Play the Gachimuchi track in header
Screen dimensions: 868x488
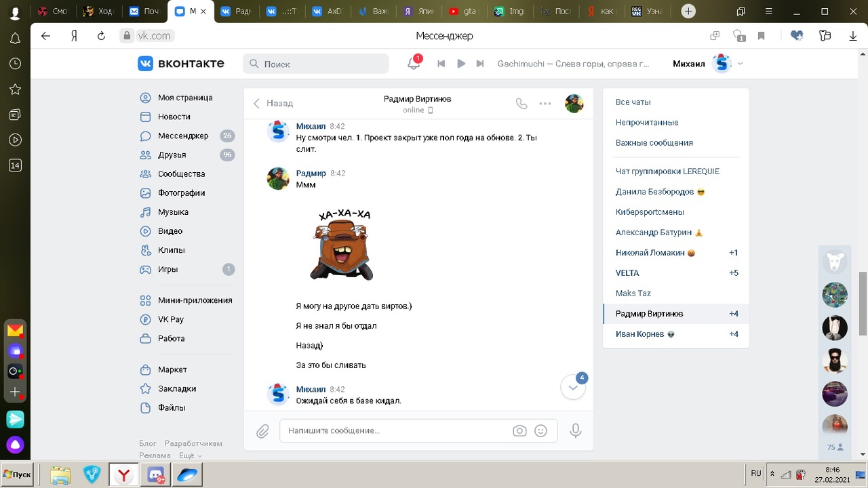[x=461, y=64]
